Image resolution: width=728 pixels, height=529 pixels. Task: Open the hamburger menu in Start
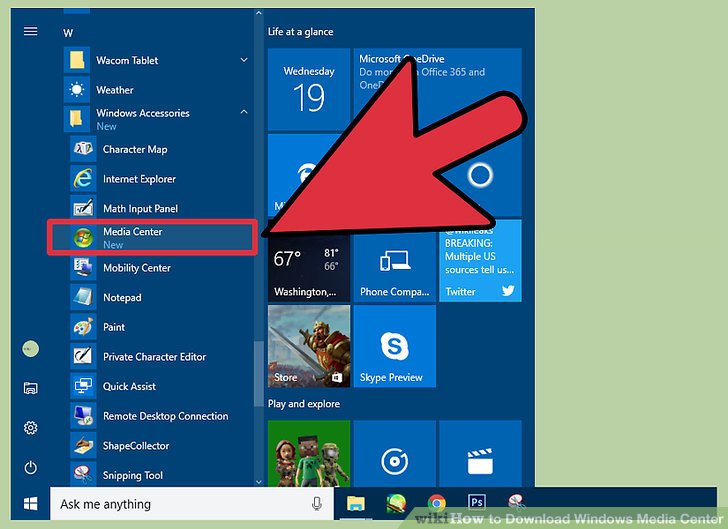click(x=31, y=31)
